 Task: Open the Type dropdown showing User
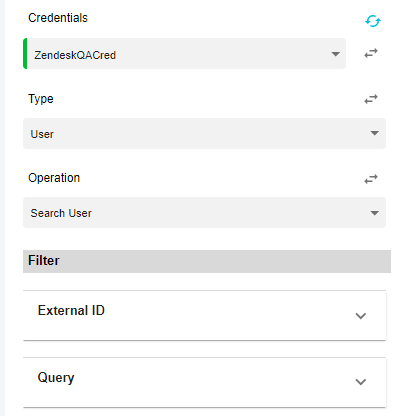point(204,133)
